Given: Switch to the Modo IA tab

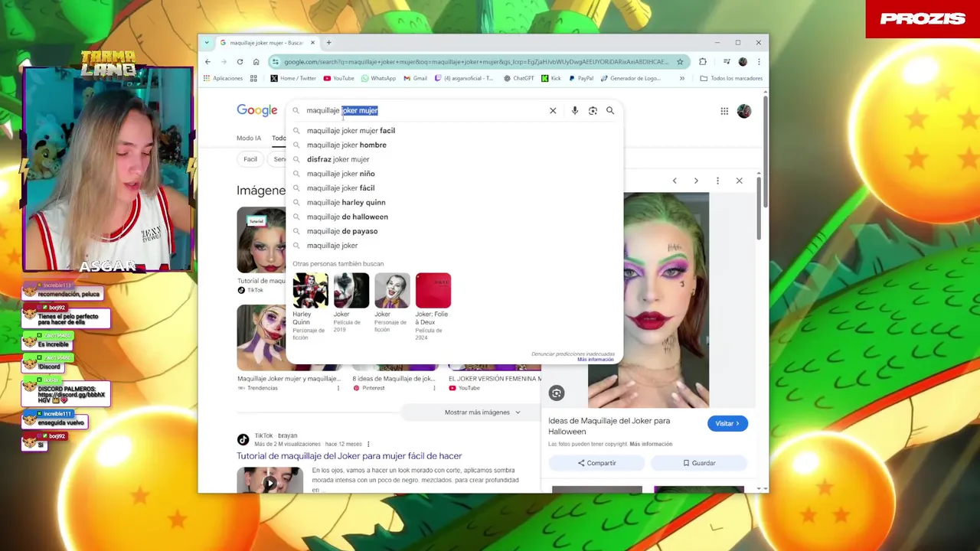Looking at the screenshot, I should point(249,139).
